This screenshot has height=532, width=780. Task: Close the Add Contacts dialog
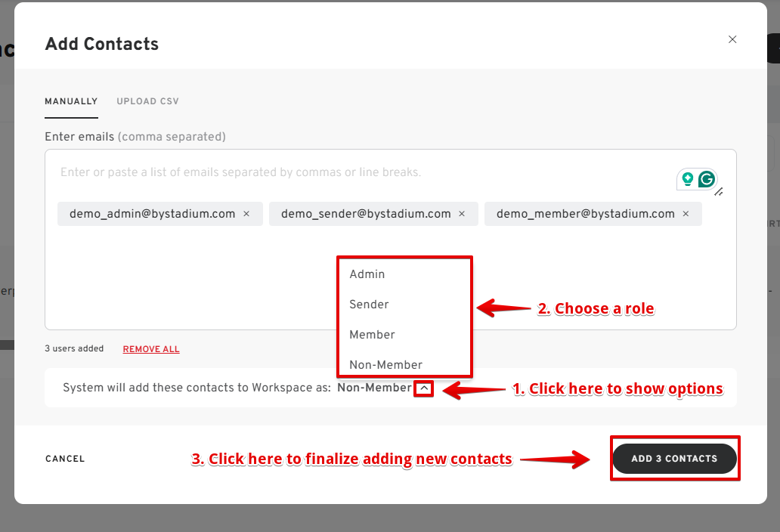(x=732, y=39)
